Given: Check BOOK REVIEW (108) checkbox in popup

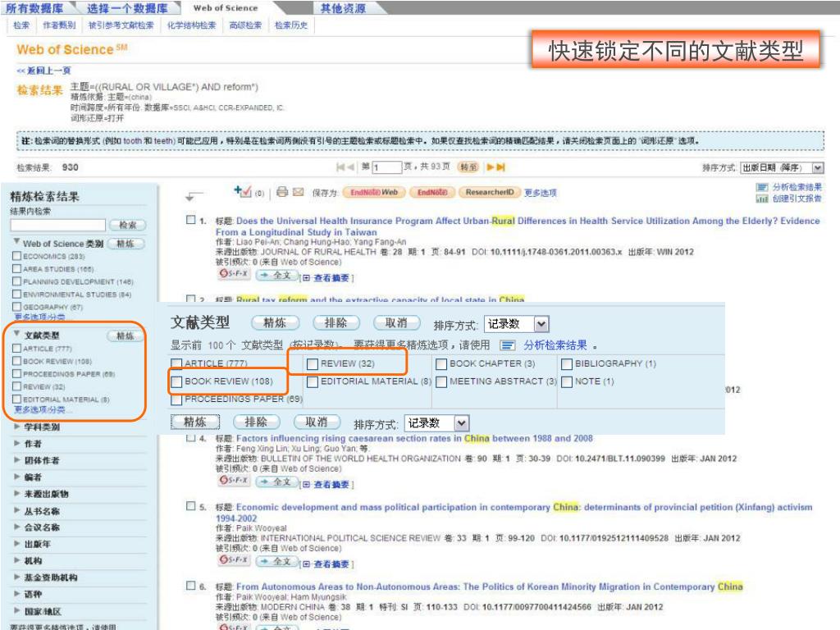Looking at the screenshot, I should click(176, 382).
